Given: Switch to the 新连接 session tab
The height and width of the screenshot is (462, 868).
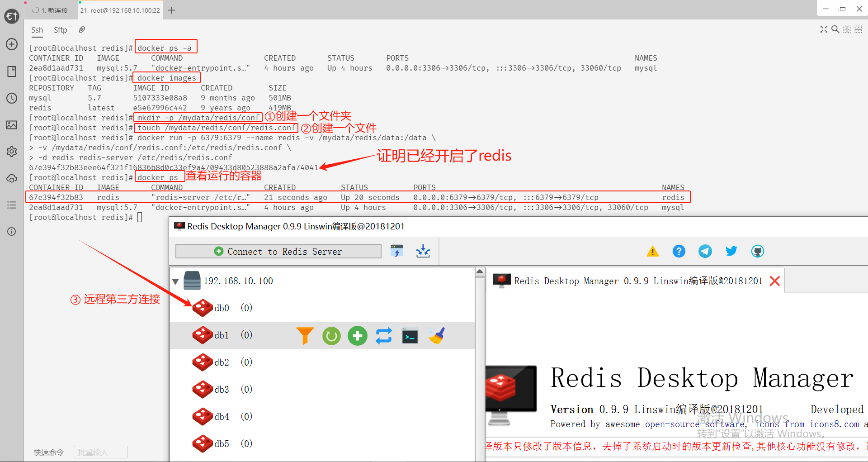Looking at the screenshot, I should coord(50,10).
